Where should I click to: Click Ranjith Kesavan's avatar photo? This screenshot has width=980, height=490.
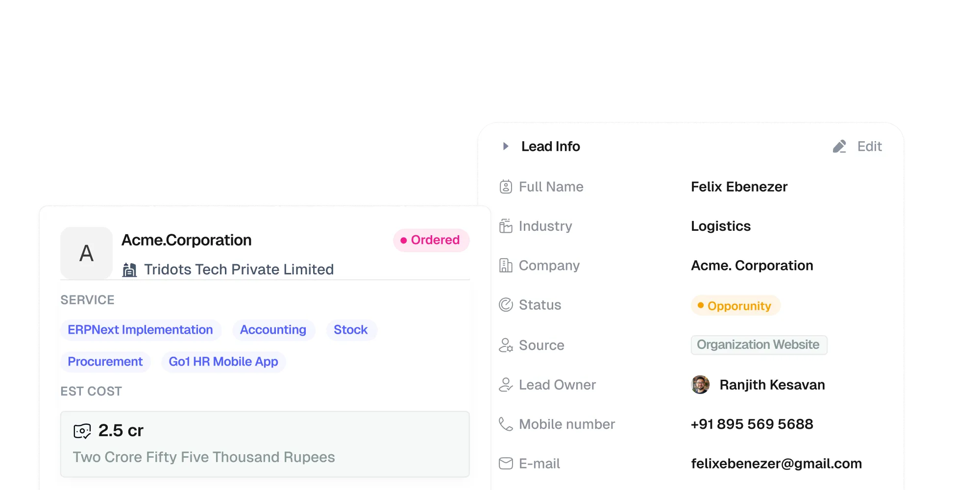tap(700, 385)
